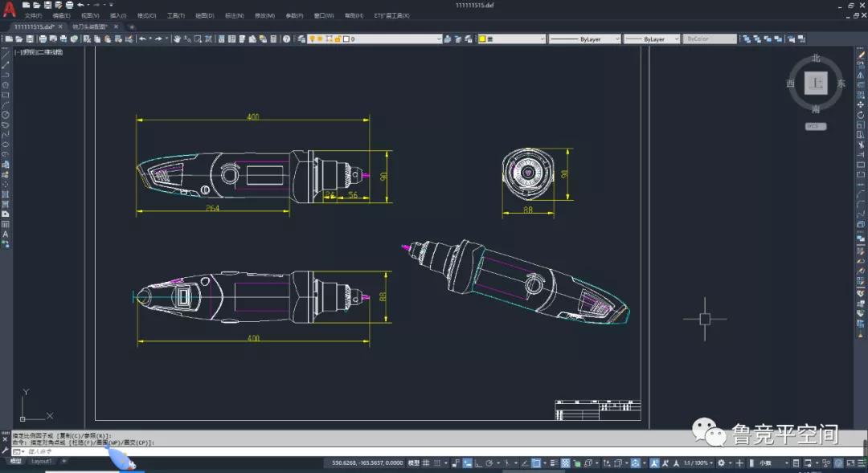Select the Text tool in left toolbar
The image size is (868, 473).
[6, 234]
